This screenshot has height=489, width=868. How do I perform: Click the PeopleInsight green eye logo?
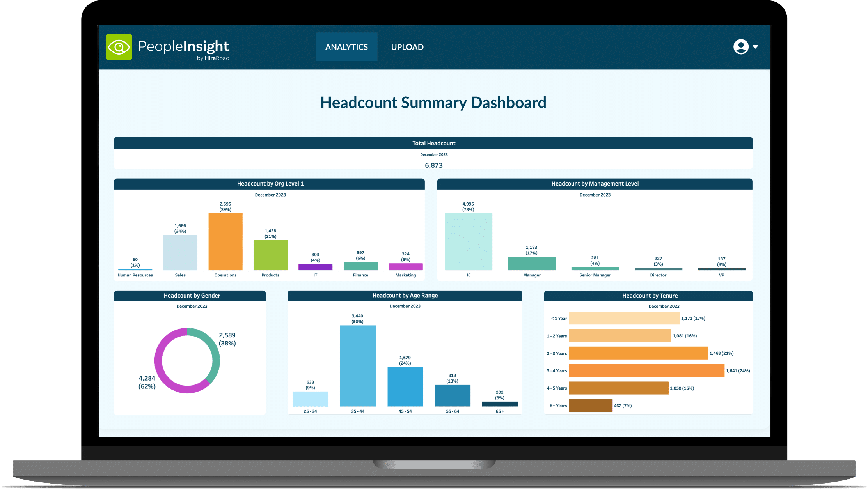tap(119, 47)
